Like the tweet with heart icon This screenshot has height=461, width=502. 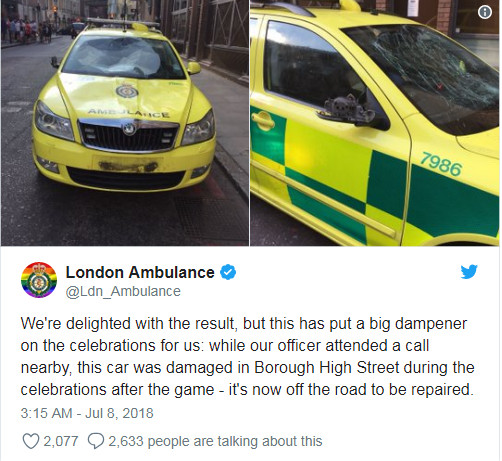pos(31,441)
